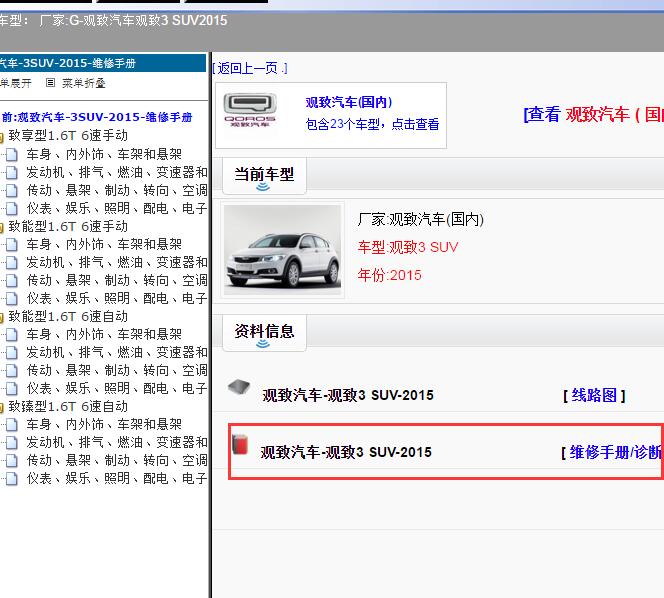
Task: Open page icon for 传动 under 致能型1.6T 6速手动
Action: tap(12, 280)
